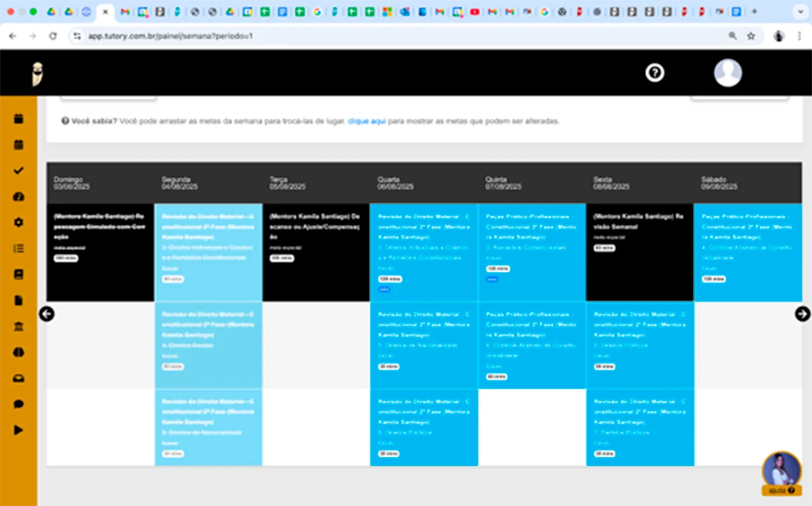The height and width of the screenshot is (506, 812).
Task: Open the brain icon in the sidebar
Action: point(19,353)
